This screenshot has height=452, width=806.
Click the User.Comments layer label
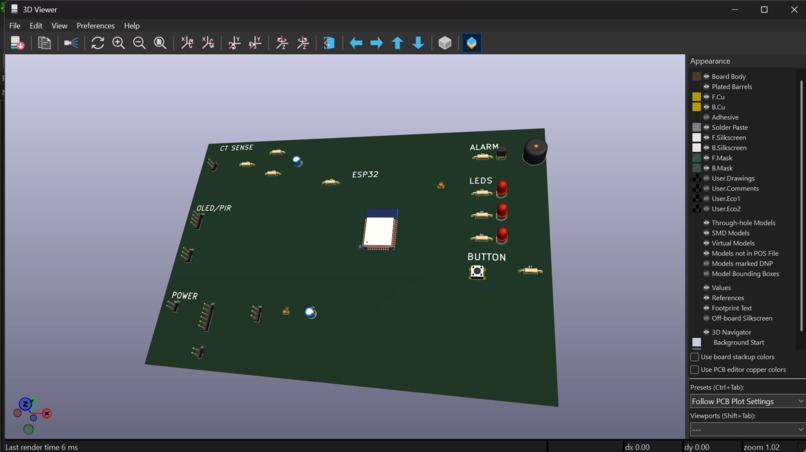(x=735, y=188)
